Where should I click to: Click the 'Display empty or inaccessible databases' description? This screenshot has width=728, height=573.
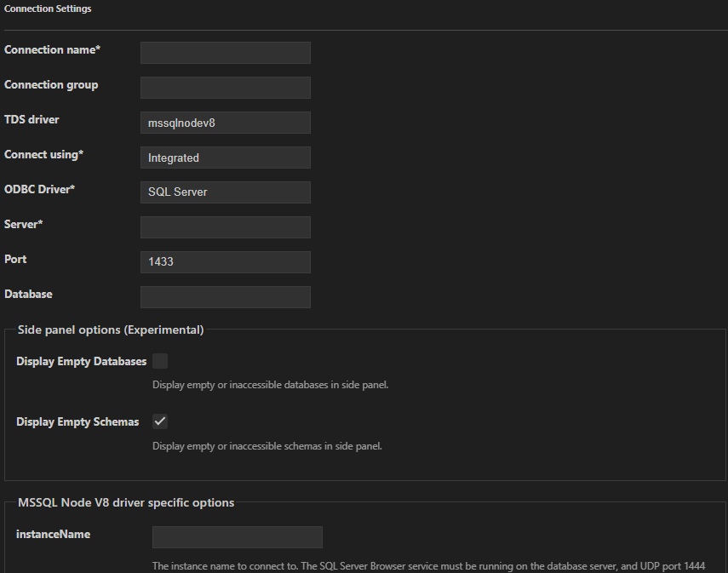[270, 385]
